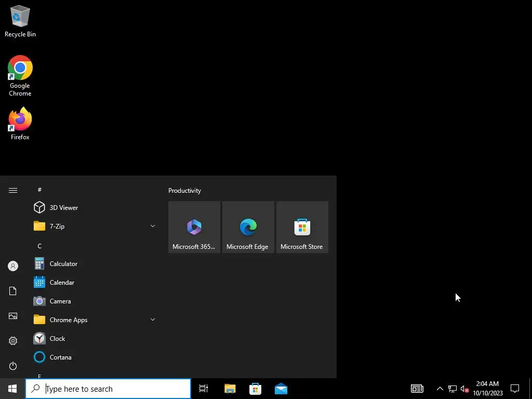Launch Cortana from app list

(96, 357)
